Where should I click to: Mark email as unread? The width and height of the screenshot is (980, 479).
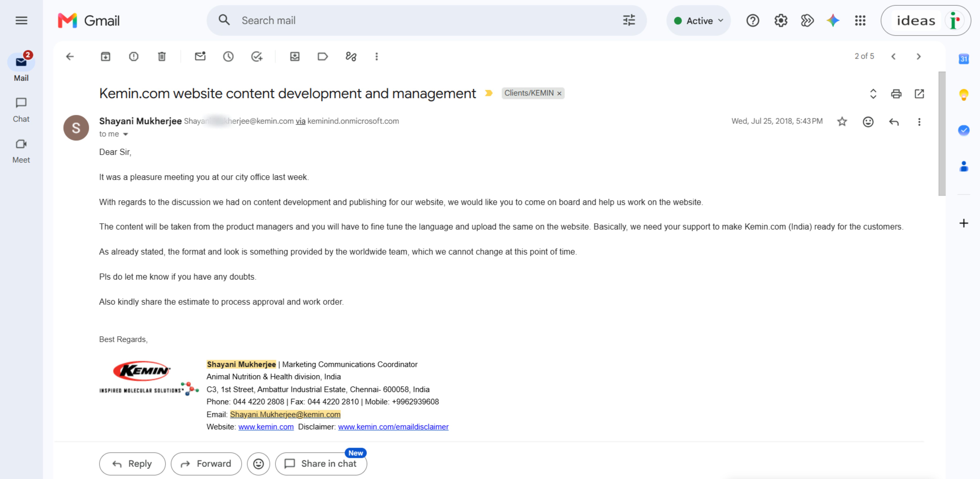click(200, 57)
